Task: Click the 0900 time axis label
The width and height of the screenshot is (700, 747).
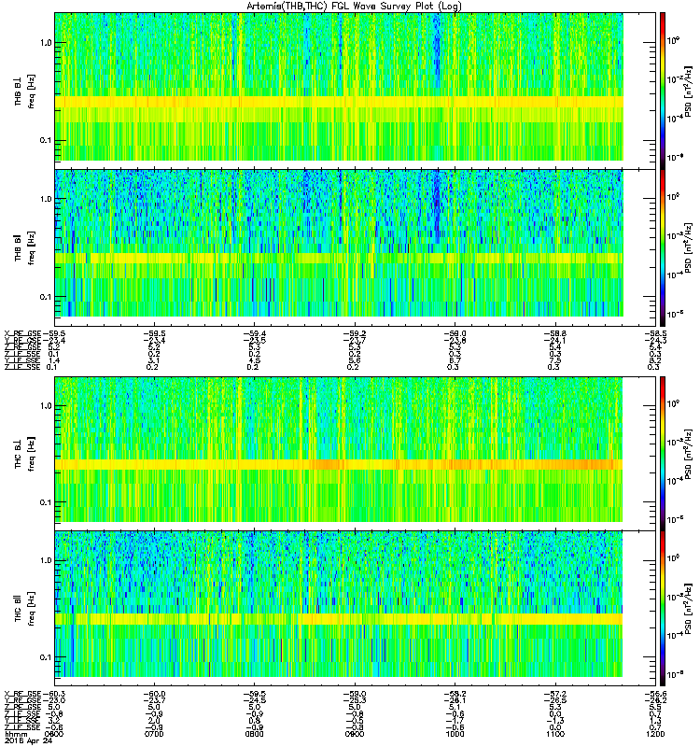Action: (355, 734)
